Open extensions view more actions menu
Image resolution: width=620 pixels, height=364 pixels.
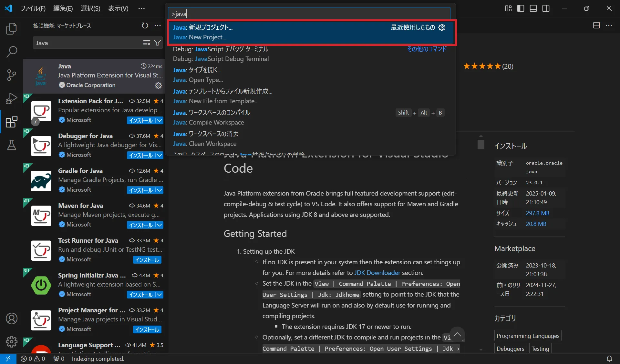pos(158,25)
